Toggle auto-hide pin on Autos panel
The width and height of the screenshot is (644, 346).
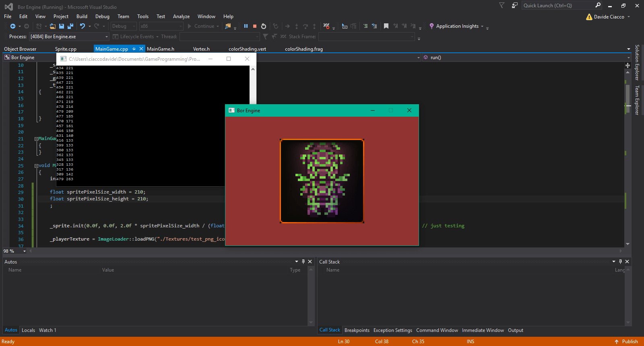pos(303,262)
